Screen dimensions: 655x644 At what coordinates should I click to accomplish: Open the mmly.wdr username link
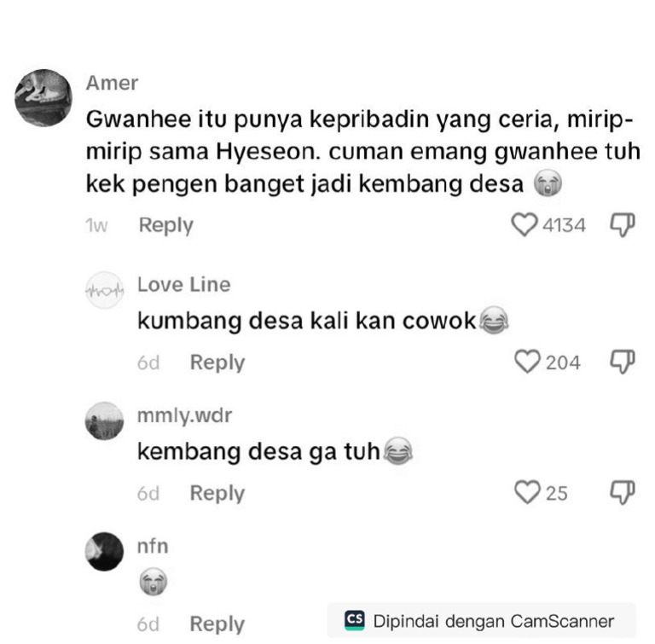184,415
